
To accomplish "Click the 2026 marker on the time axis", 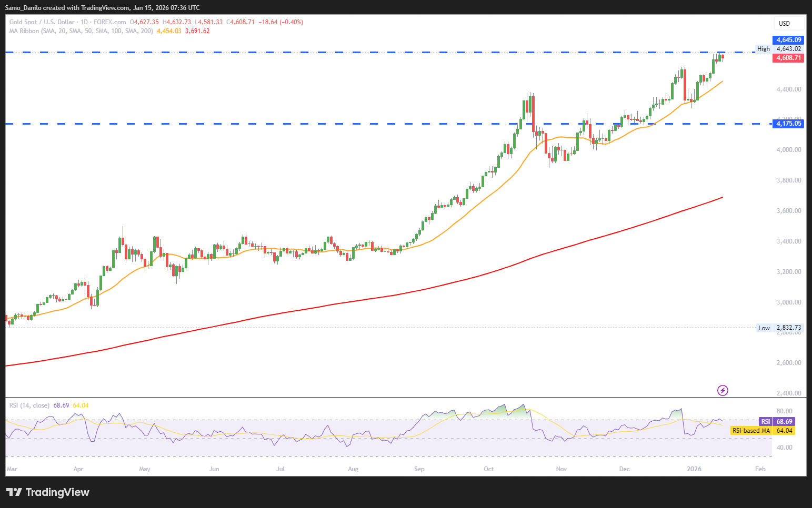I will (694, 469).
